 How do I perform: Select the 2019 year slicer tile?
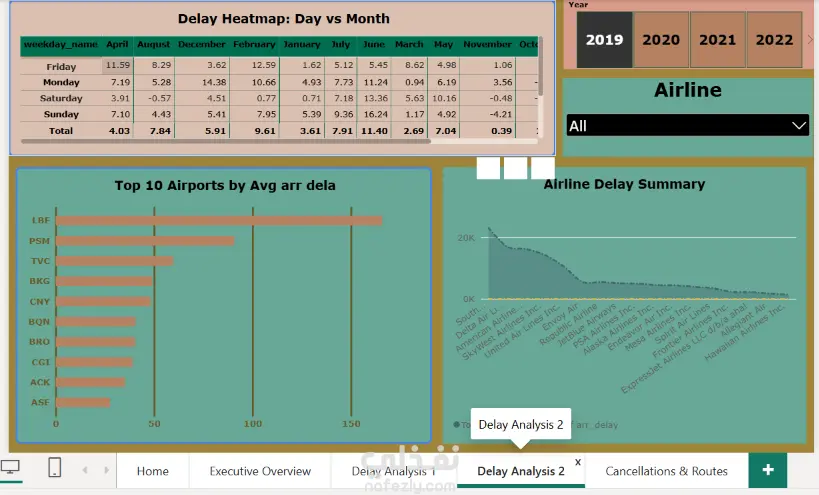604,40
